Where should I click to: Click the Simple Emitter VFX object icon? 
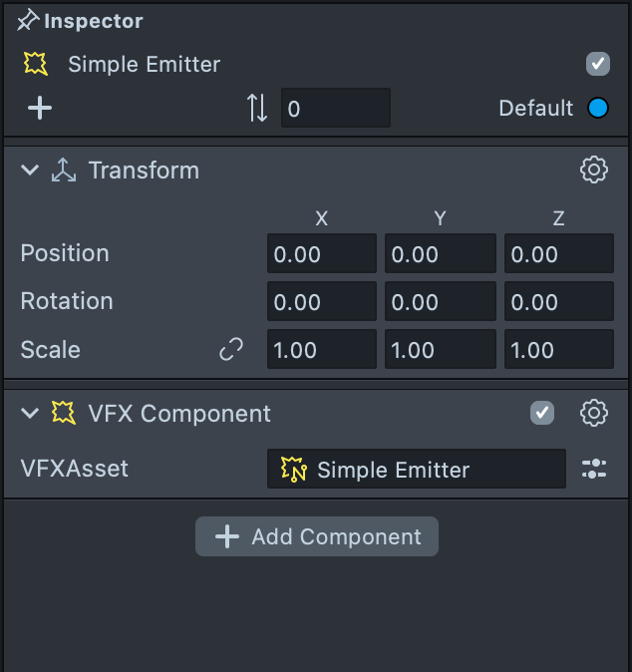pyautogui.click(x=36, y=65)
